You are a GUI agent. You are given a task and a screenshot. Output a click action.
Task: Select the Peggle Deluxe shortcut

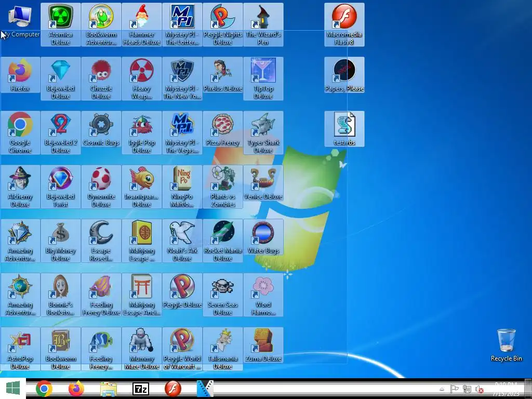coord(182,291)
